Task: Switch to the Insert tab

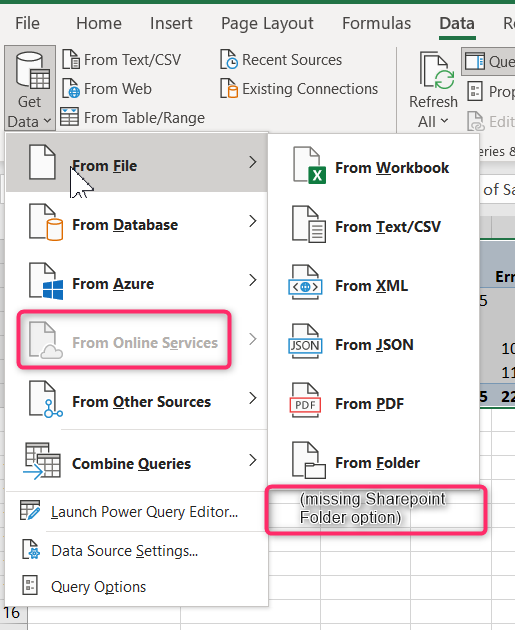Action: coord(171,23)
